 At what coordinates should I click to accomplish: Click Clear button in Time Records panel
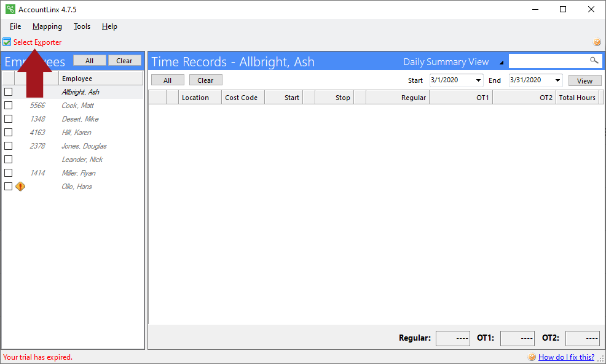point(205,80)
